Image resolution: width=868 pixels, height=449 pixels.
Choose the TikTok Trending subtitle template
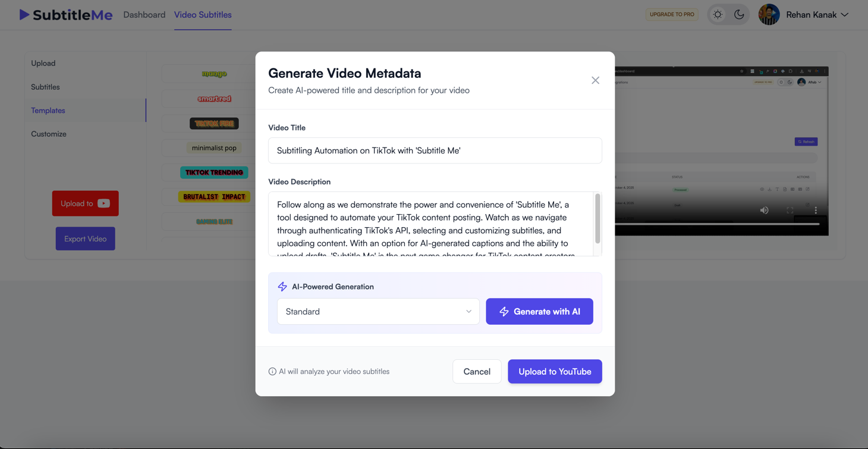(214, 172)
